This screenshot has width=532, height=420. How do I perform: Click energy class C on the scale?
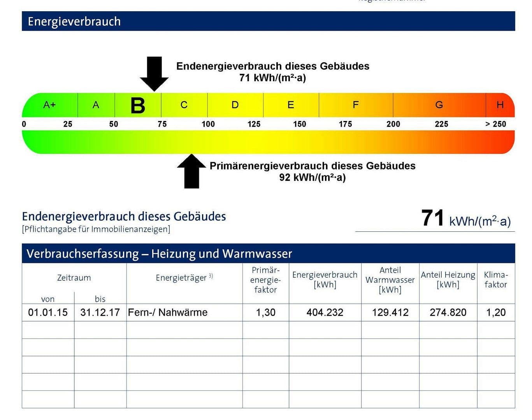pyautogui.click(x=184, y=105)
